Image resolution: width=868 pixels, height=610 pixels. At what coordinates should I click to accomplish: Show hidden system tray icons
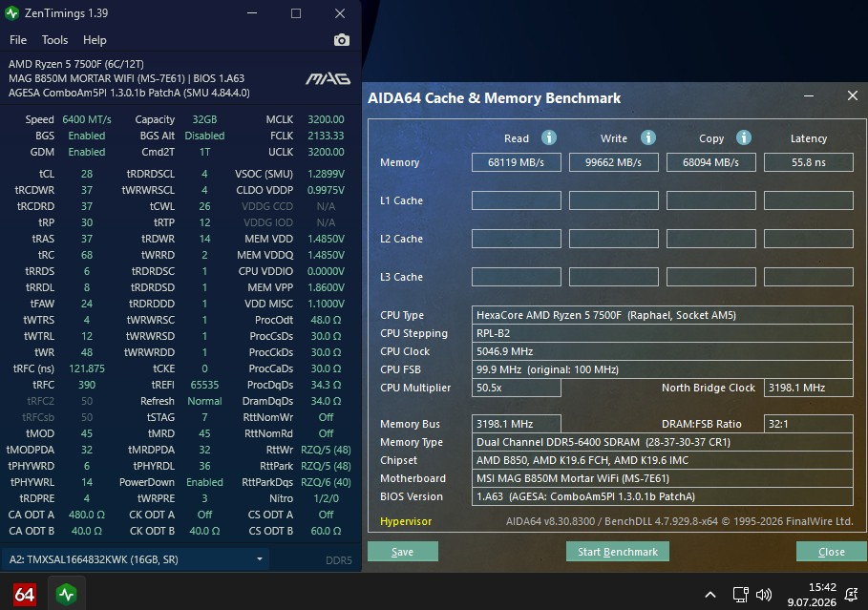click(710, 595)
